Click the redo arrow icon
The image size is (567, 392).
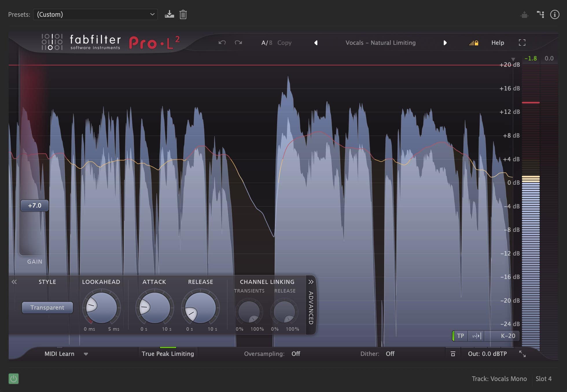point(238,43)
